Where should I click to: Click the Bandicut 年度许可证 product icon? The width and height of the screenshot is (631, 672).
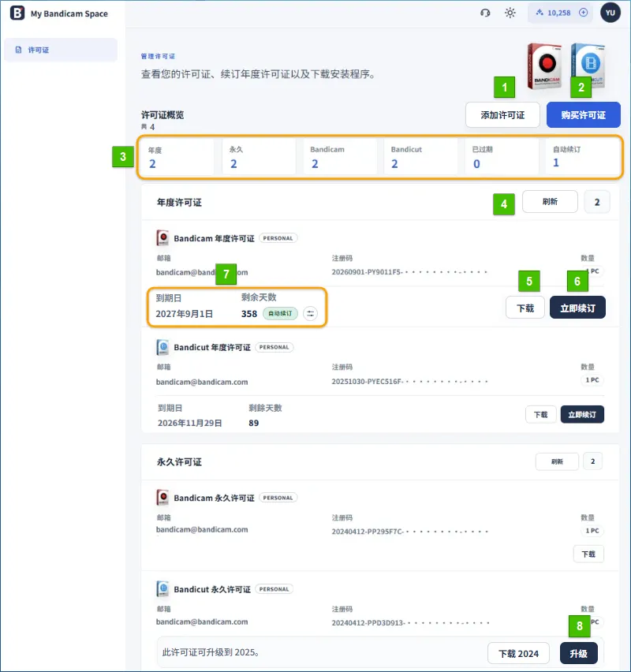click(162, 347)
